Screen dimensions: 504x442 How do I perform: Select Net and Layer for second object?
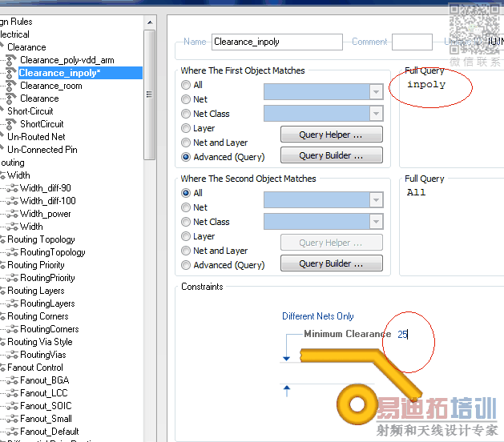pyautogui.click(x=186, y=251)
